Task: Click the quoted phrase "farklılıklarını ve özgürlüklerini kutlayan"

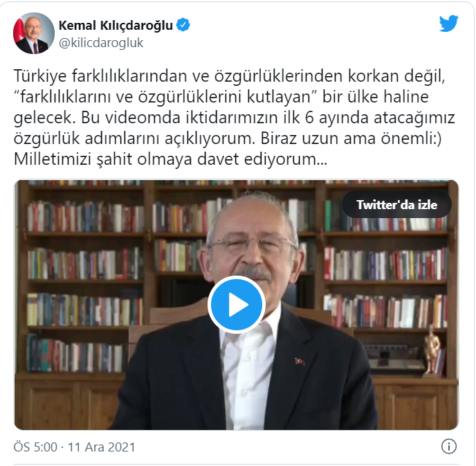Action: 165,97
